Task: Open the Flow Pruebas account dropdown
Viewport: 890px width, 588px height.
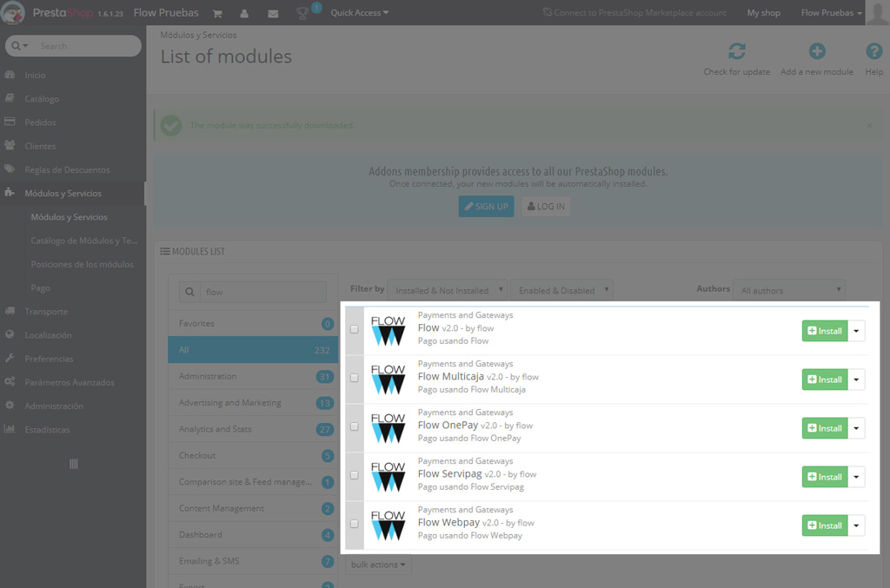Action: tap(831, 12)
